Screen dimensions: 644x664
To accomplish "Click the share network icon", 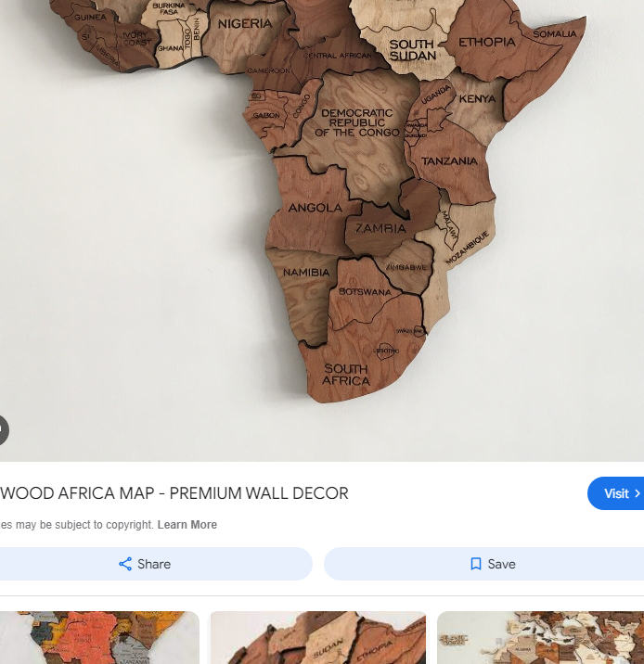I will coord(125,564).
